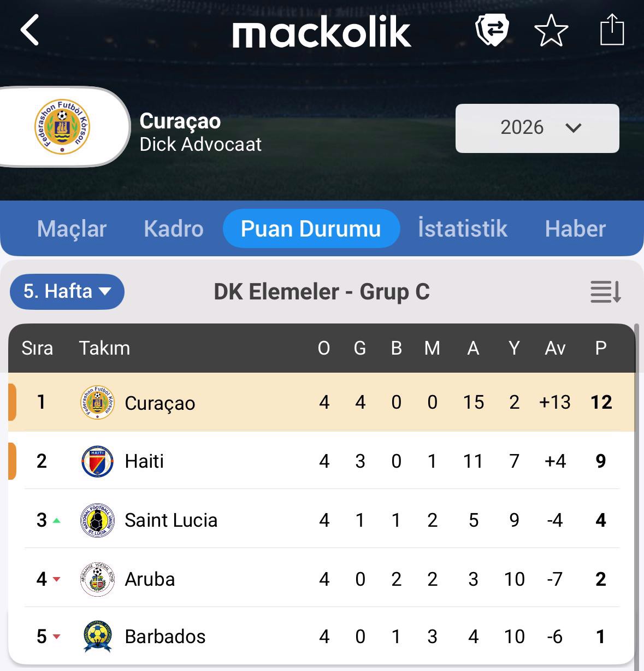Open the Haber tab
The width and height of the screenshot is (644, 671).
click(575, 229)
